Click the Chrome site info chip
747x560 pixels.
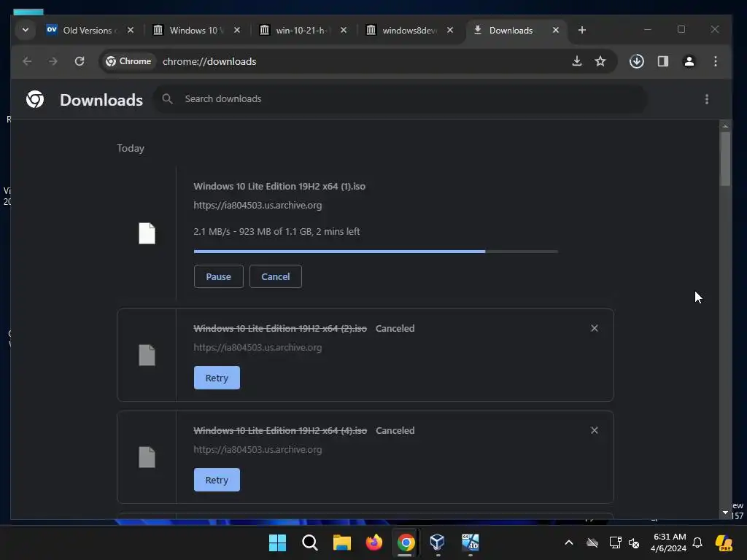coord(128,61)
